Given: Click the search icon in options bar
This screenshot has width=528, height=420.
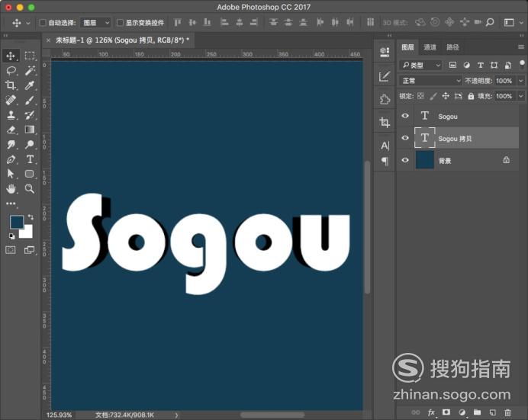Looking at the screenshot, I should pyautogui.click(x=490, y=23).
